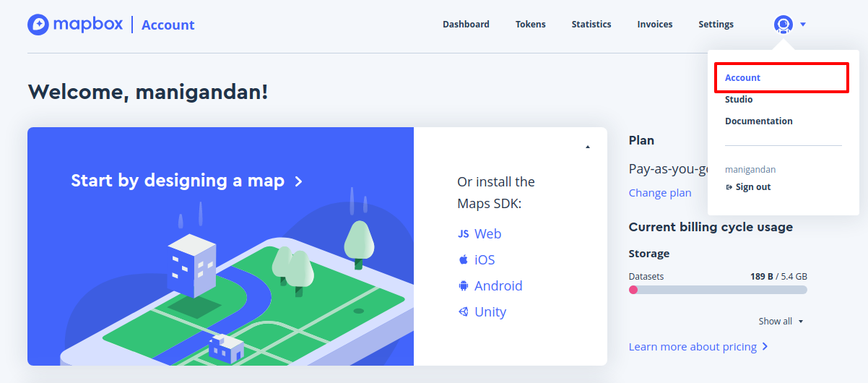
Task: Click the Account header title link
Action: [168, 25]
